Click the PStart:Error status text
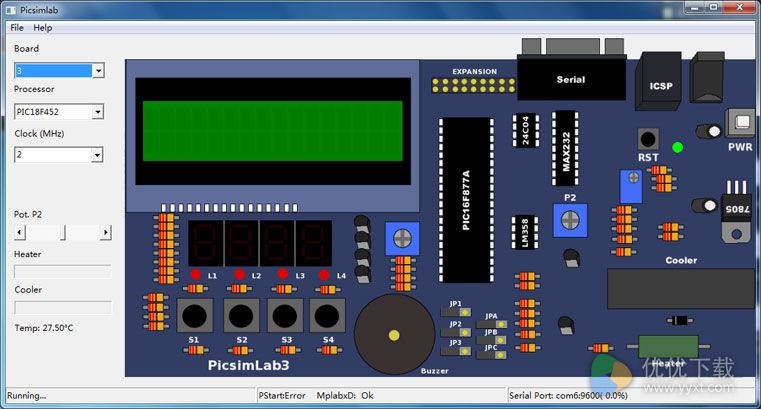The width and height of the screenshot is (761, 409). (282, 395)
